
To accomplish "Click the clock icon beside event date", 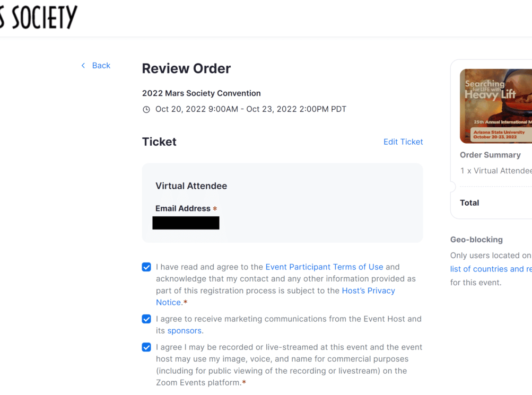I will (146, 110).
